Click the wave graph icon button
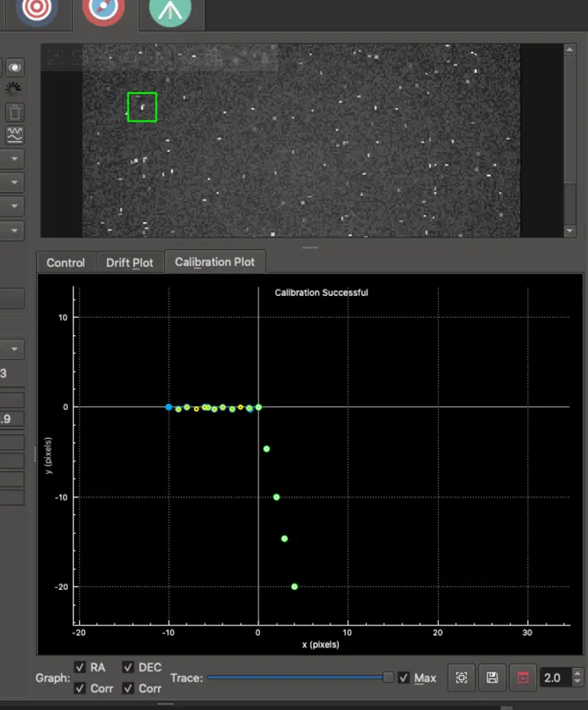 coord(15,134)
